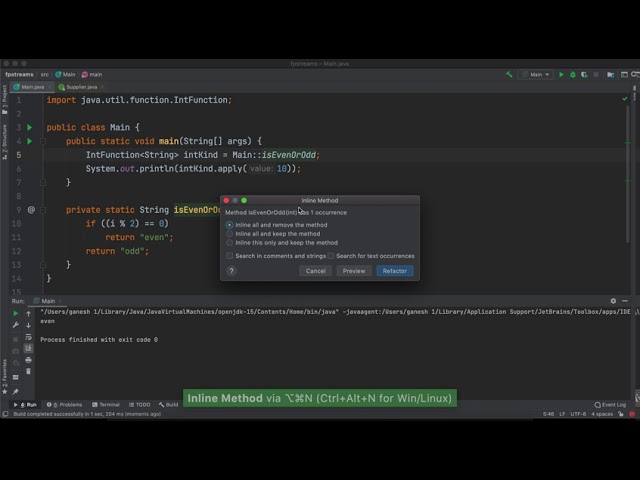Open Problems tool window tab
This screenshot has height=480, width=640.
[64, 405]
